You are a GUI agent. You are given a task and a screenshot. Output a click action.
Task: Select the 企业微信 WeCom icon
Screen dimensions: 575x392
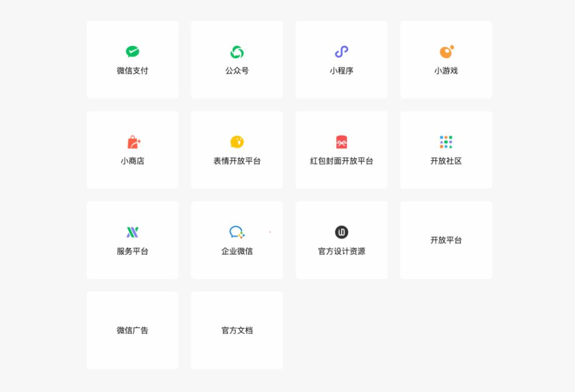click(x=236, y=232)
